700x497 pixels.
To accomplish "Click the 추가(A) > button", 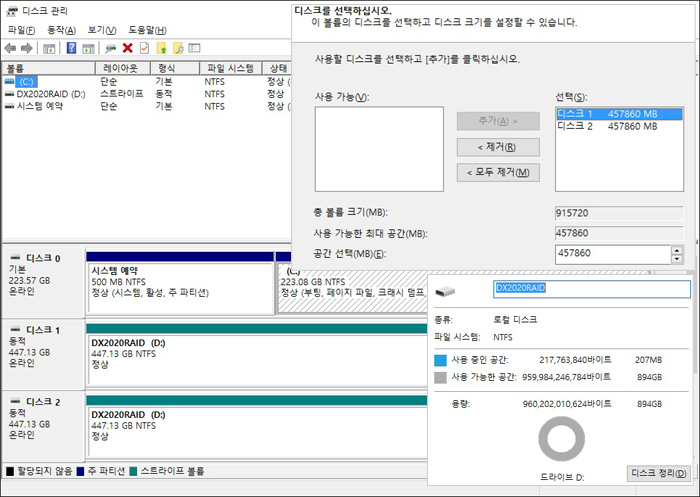I will (498, 121).
